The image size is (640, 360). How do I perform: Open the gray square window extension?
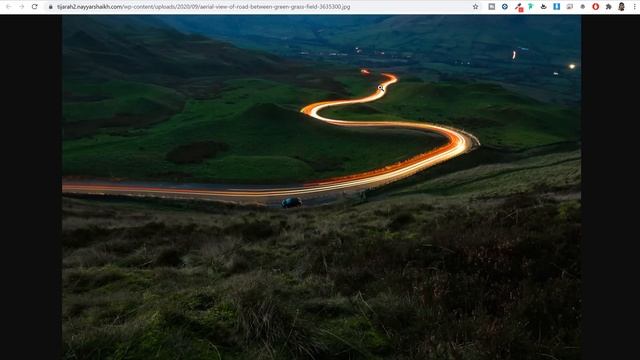pyautogui.click(x=491, y=7)
